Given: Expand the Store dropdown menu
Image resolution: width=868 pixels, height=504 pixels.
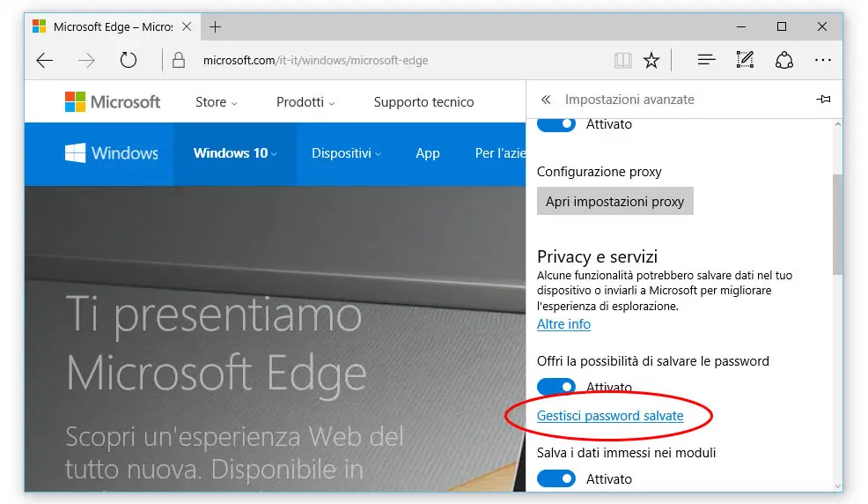Looking at the screenshot, I should (x=216, y=102).
